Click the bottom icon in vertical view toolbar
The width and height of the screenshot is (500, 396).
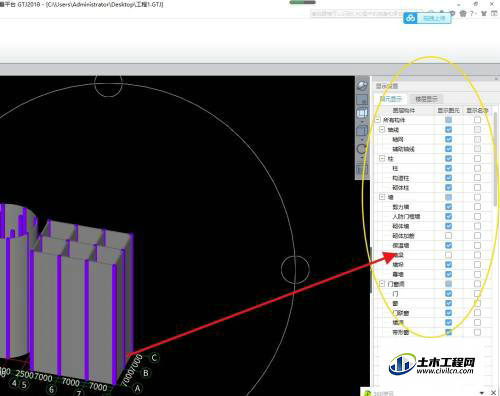point(362,169)
